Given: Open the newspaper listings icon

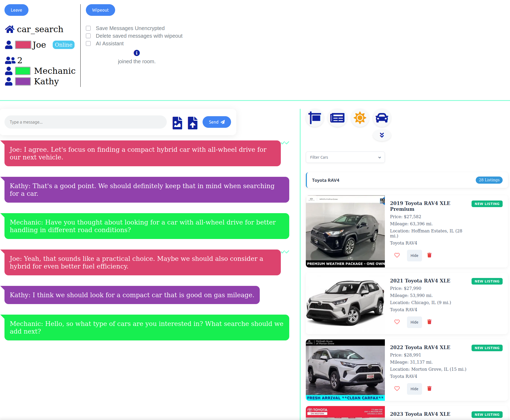Looking at the screenshot, I should (x=337, y=118).
